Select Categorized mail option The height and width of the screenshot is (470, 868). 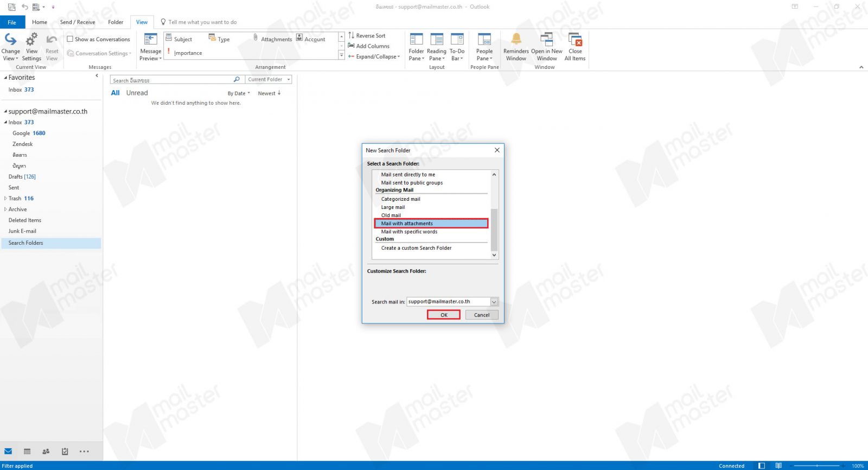400,199
